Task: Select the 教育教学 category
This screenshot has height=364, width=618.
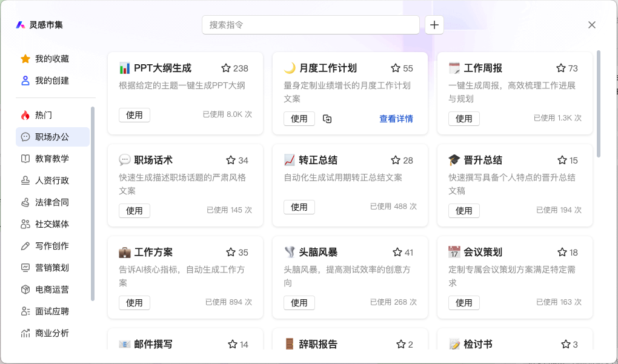Action: click(53, 158)
